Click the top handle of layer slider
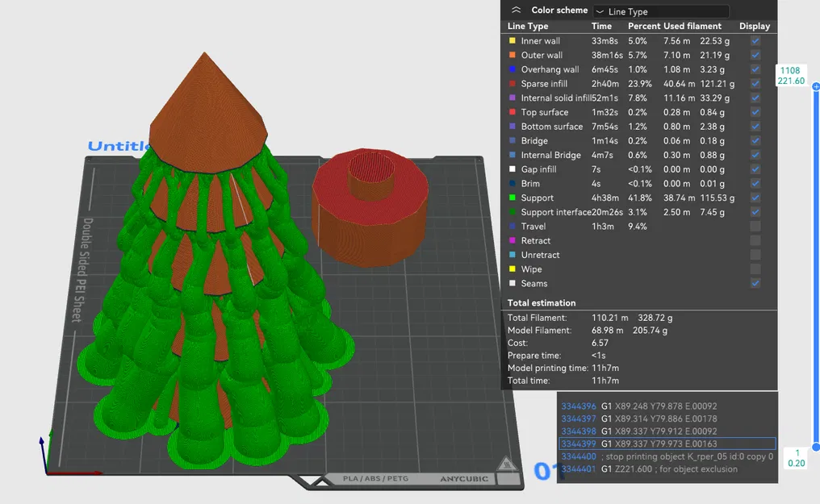Screen dimensions: 820x504 click(x=816, y=87)
